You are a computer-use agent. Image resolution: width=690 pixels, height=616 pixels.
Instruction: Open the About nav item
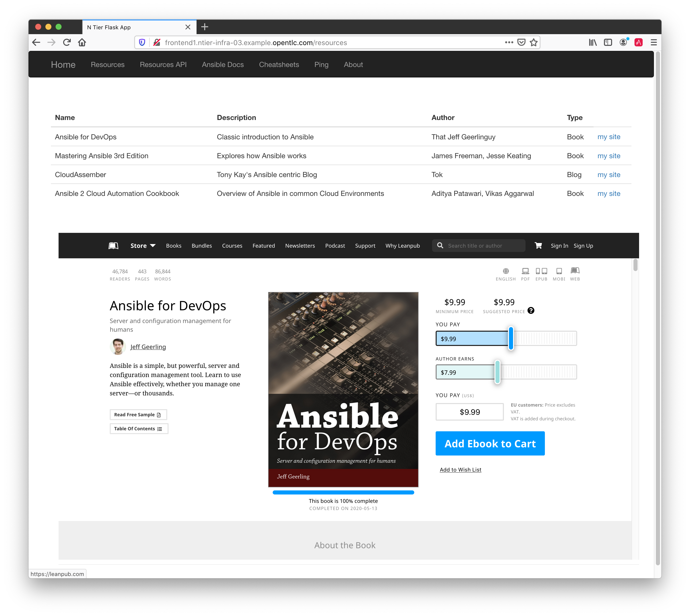(353, 64)
